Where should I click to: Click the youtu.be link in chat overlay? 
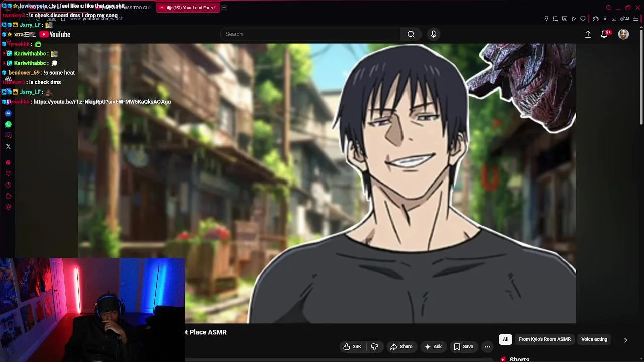pos(102,102)
